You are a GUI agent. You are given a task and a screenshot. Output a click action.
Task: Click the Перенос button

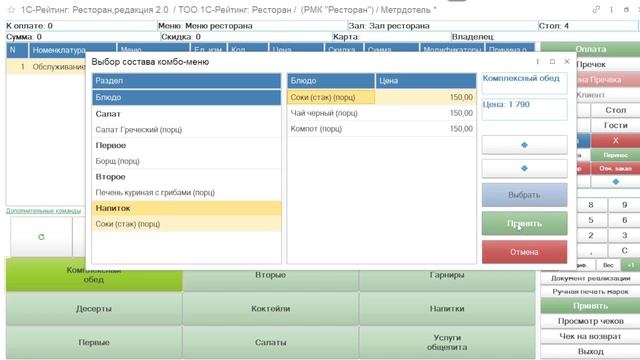pos(616,155)
